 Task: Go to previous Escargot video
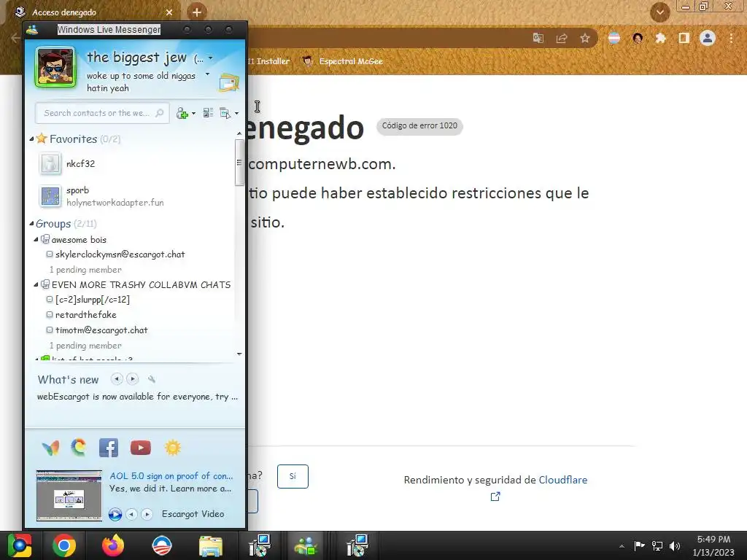pos(131,514)
